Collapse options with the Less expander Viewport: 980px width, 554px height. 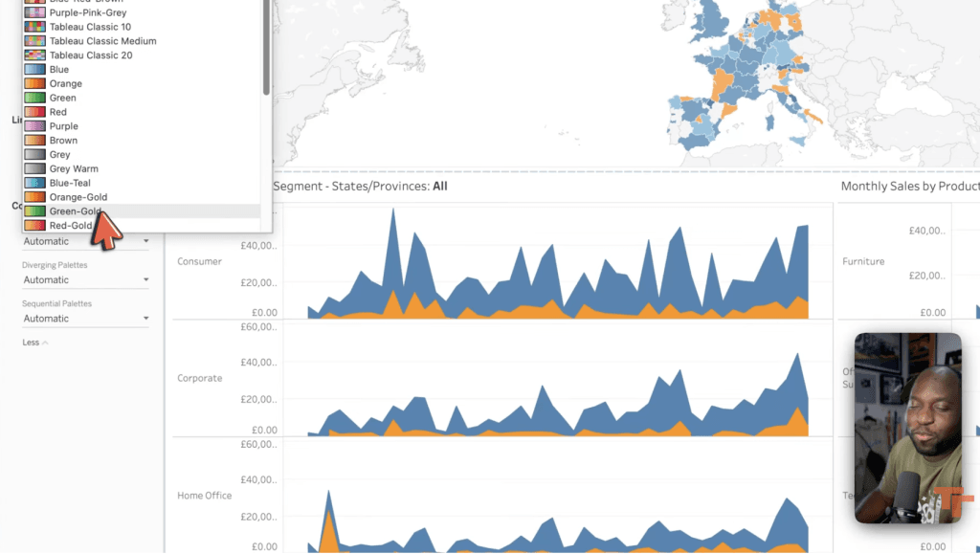click(x=34, y=343)
